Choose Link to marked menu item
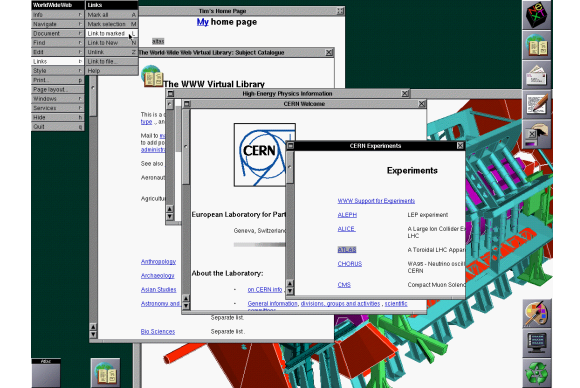Image resolution: width=580 pixels, height=388 pixels. click(x=111, y=33)
